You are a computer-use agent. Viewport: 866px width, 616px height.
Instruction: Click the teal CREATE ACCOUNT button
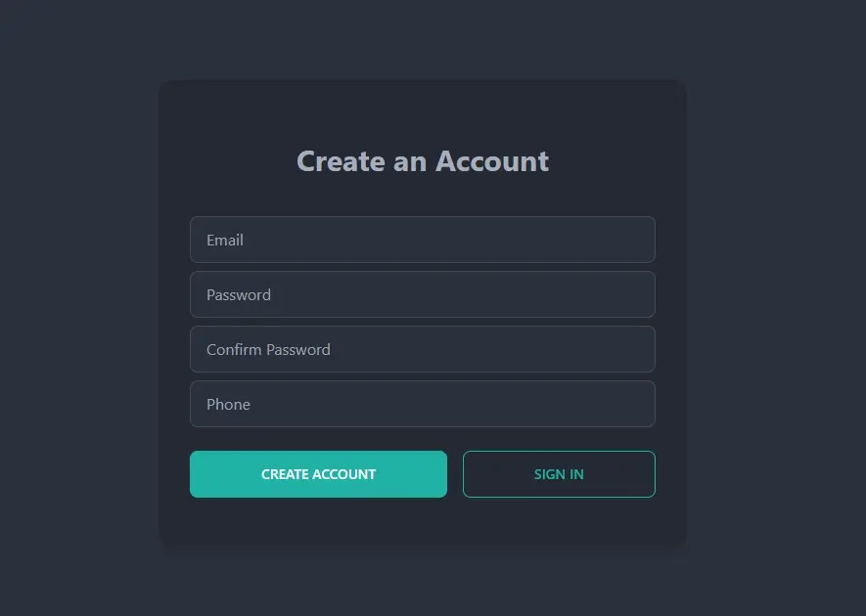[318, 474]
